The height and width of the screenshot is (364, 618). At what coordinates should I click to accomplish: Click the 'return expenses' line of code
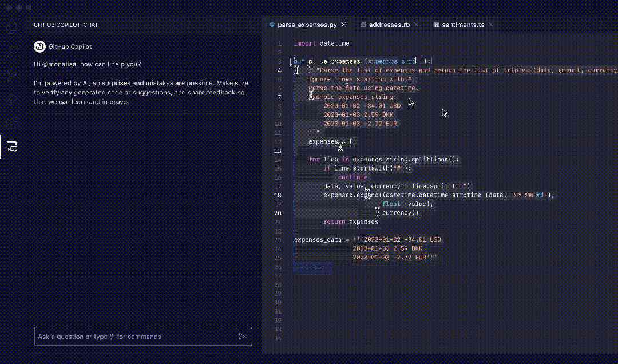(351, 222)
